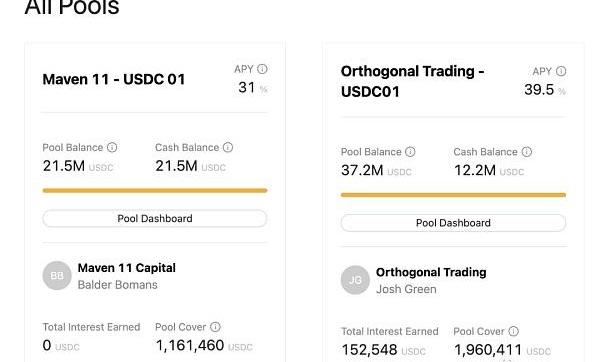Click Maven 11 Pool Balance info icon
Viewport: 600px width, 362px height.
coord(112,147)
